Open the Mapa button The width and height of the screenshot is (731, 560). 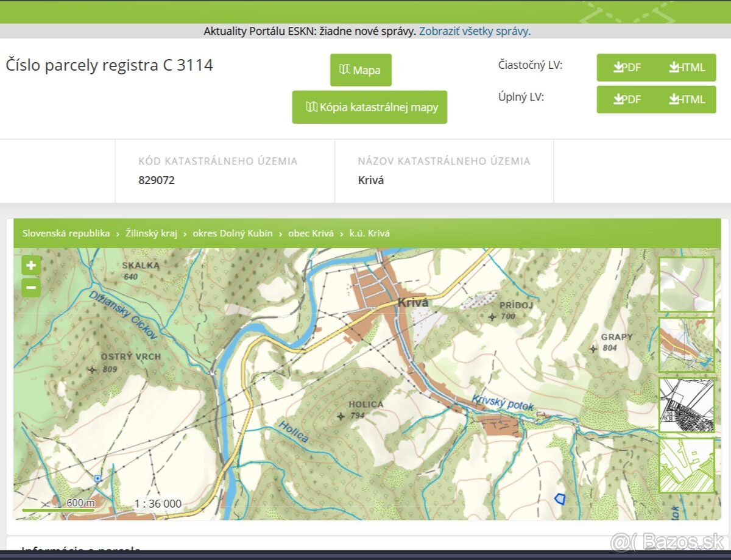(361, 70)
